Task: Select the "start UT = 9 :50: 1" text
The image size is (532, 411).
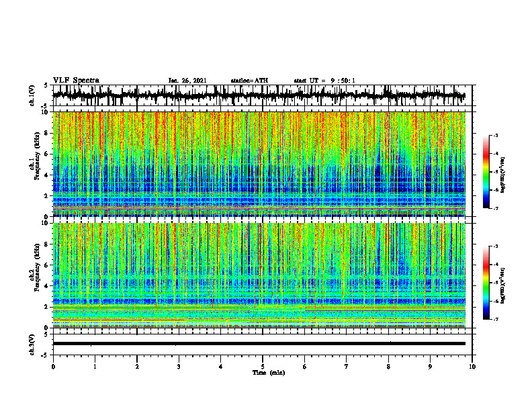Action: (x=324, y=81)
